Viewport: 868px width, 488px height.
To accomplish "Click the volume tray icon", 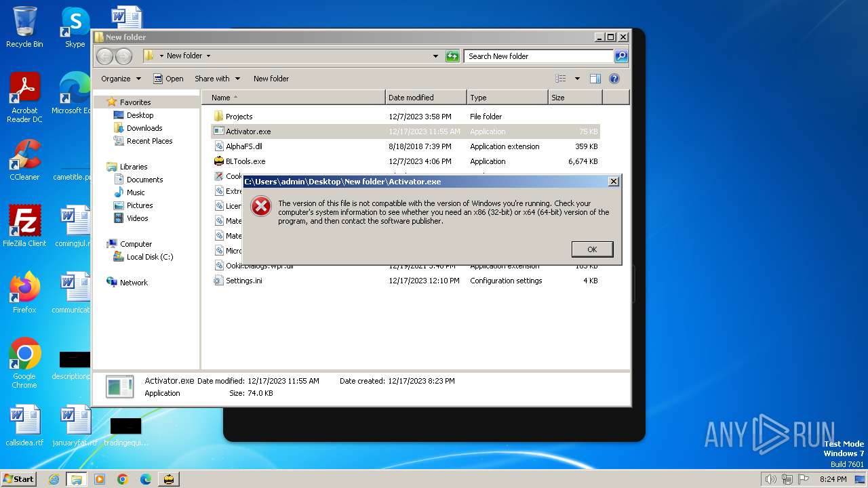I will (770, 479).
